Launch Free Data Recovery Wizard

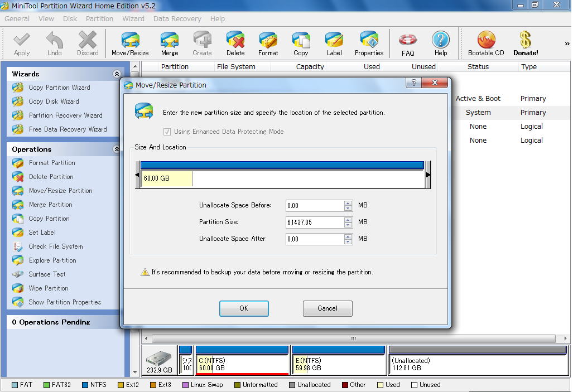pyautogui.click(x=68, y=129)
